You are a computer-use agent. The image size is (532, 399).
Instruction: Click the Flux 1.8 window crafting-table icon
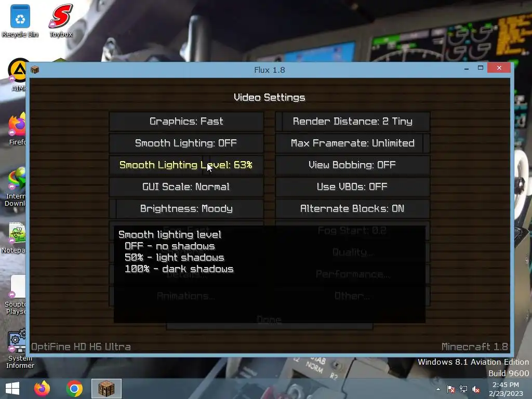click(35, 70)
